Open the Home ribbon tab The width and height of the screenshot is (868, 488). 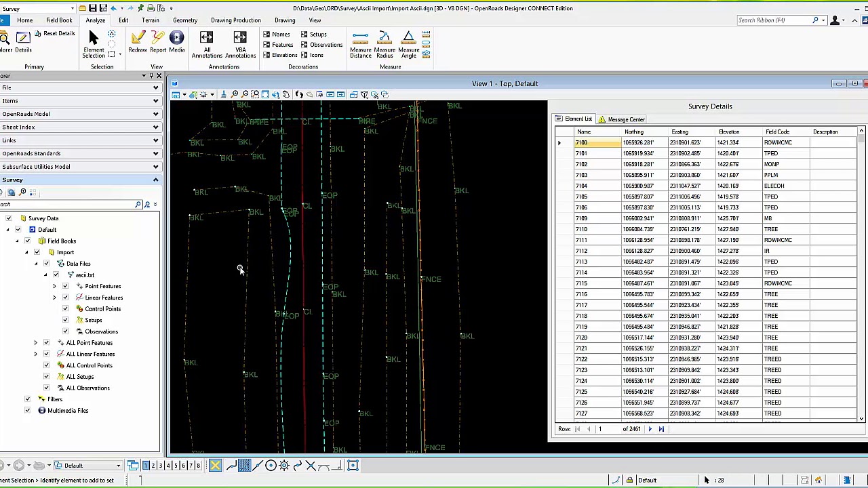pos(24,20)
